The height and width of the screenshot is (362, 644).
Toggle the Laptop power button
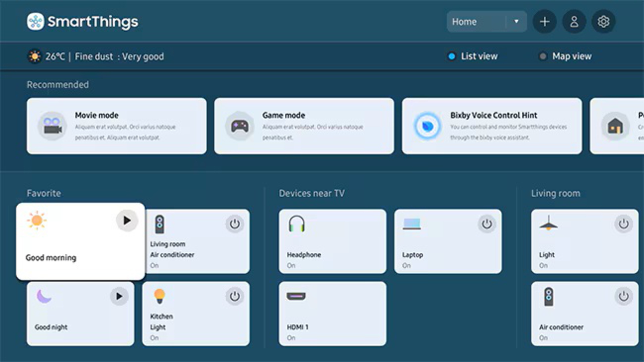487,224
